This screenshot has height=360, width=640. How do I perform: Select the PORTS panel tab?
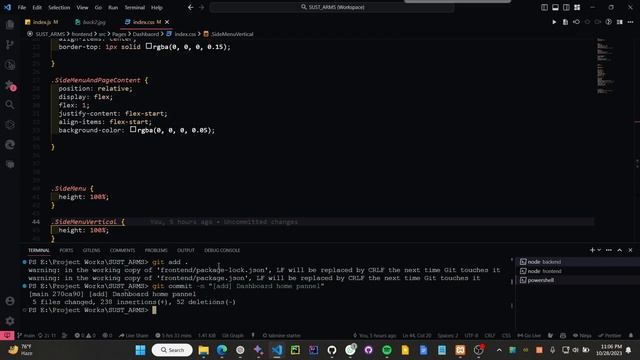click(x=66, y=250)
